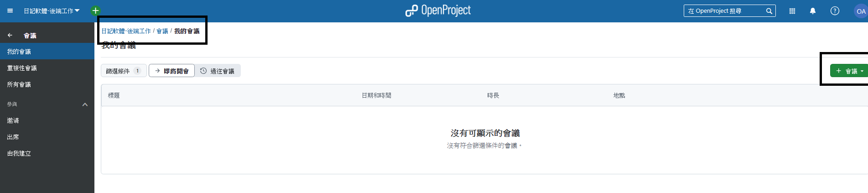This screenshot has width=868, height=193.
Task: Click the 沒有符合篩選條件的會議 message
Action: pos(484,146)
